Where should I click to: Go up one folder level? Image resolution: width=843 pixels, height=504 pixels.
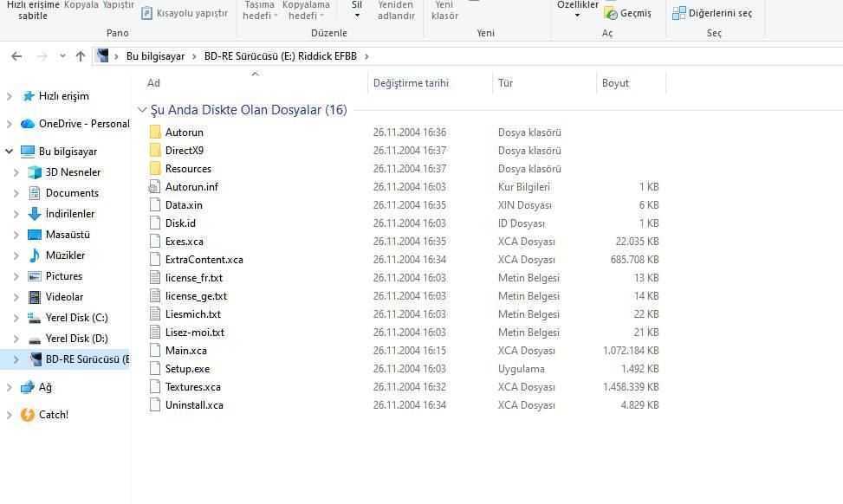point(81,56)
